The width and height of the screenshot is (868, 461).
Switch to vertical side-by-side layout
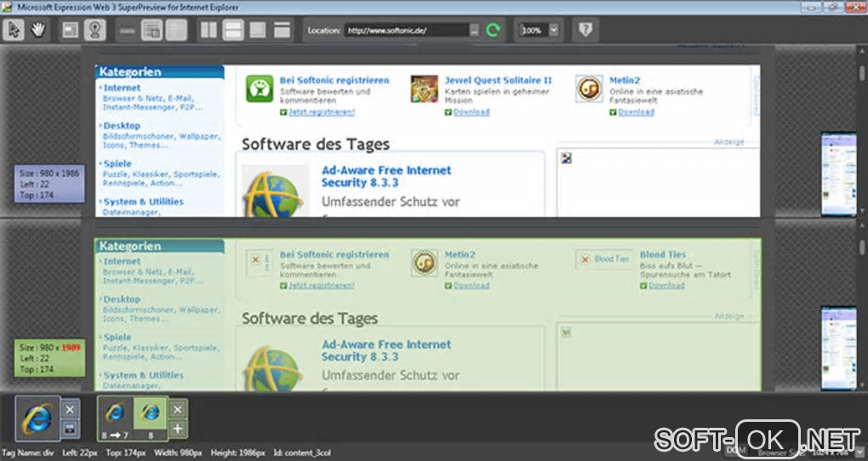208,30
